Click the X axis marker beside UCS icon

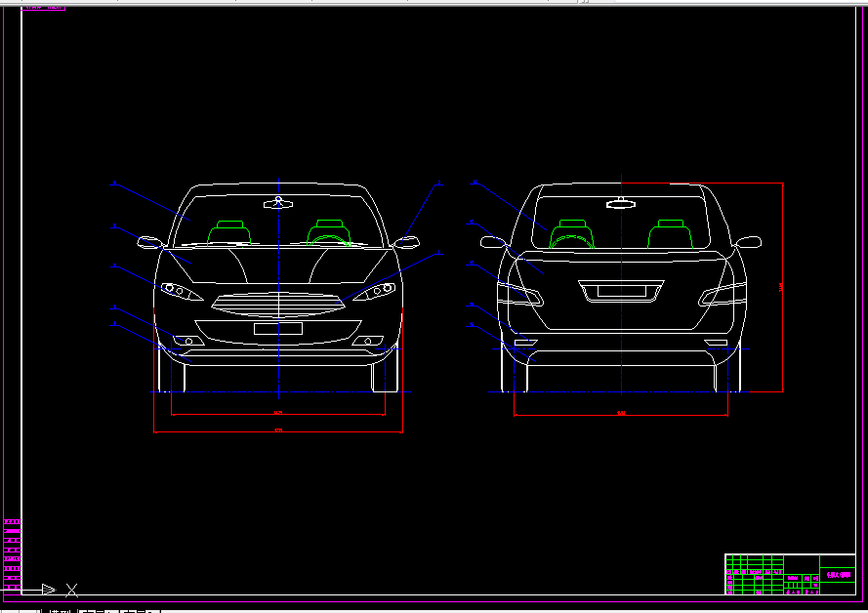(72, 591)
